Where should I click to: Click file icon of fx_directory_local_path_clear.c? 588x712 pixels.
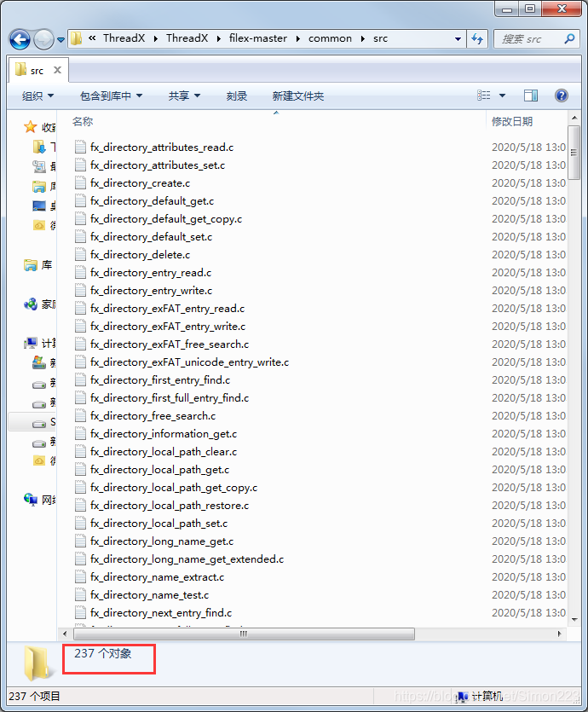[x=80, y=452]
